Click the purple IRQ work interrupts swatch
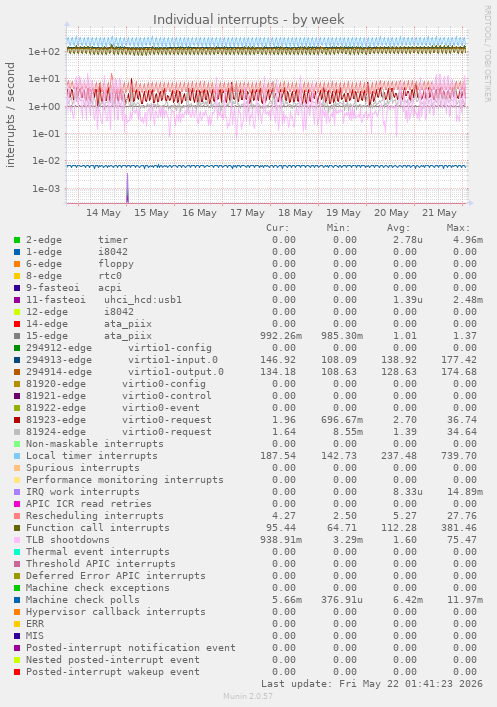Viewport: 497px width, 707px height. tap(17, 492)
